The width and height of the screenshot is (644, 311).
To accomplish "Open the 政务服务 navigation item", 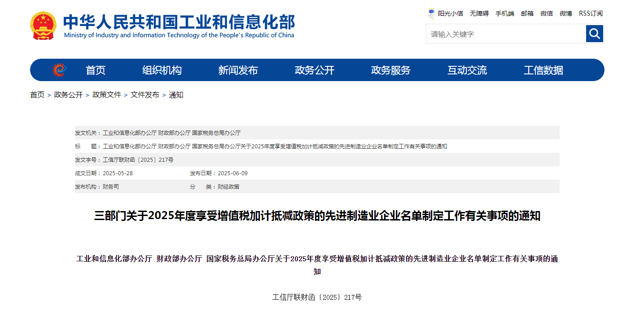I will (x=391, y=70).
